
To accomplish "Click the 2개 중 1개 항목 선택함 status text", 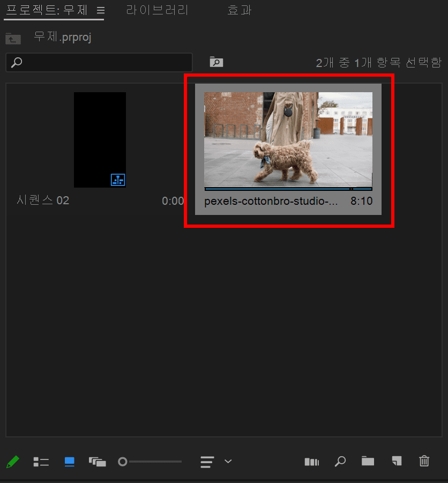I will tap(379, 63).
